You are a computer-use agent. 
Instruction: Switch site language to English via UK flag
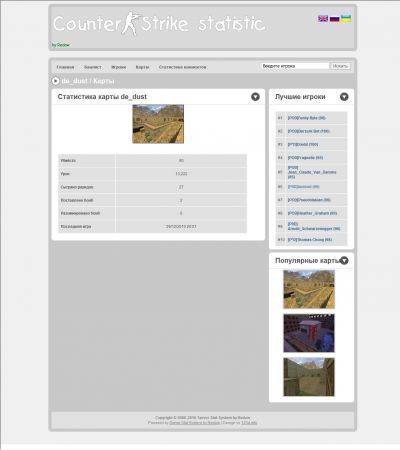(x=323, y=19)
